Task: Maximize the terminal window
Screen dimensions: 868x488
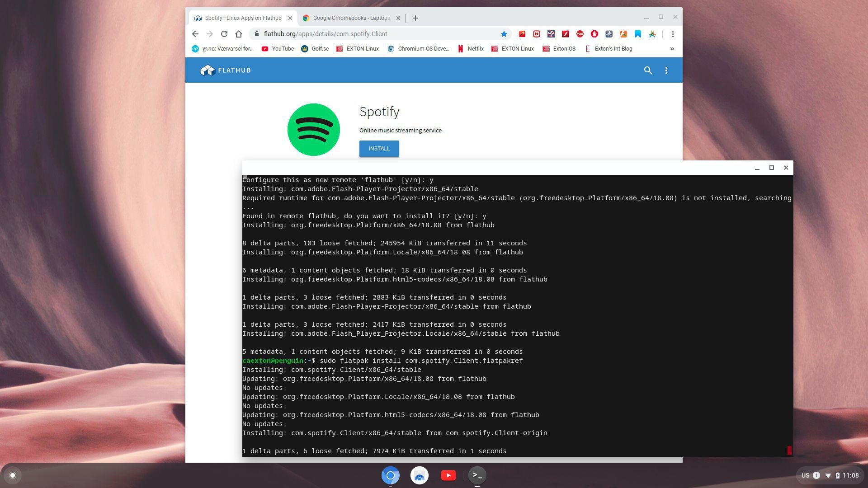Action: [x=772, y=168]
